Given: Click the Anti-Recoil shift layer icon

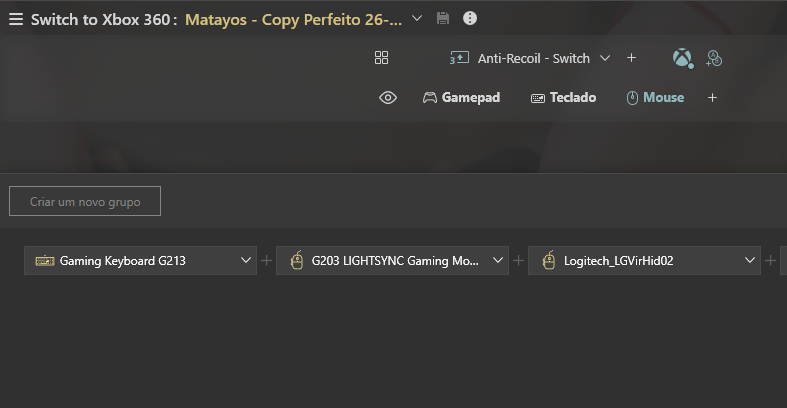Looking at the screenshot, I should (x=459, y=58).
